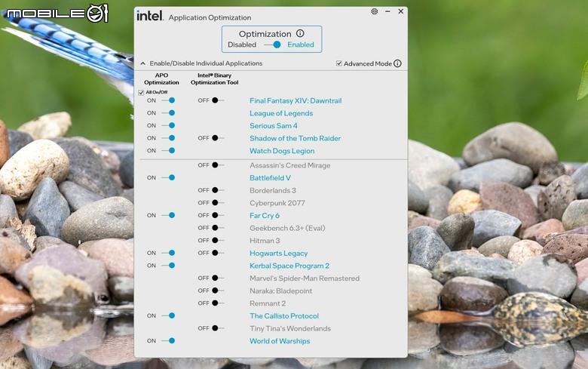This screenshot has height=369, width=588.
Task: Select the League of Legends entry
Action: click(x=281, y=113)
